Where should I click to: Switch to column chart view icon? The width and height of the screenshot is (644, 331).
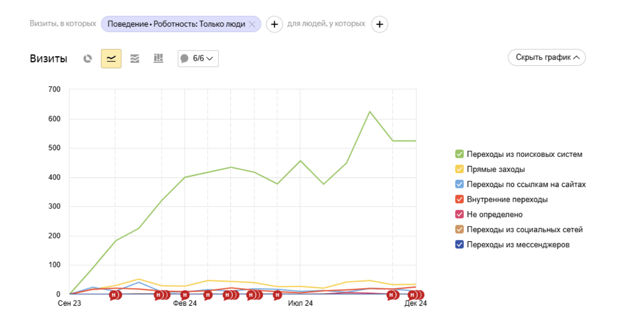pyautogui.click(x=158, y=59)
